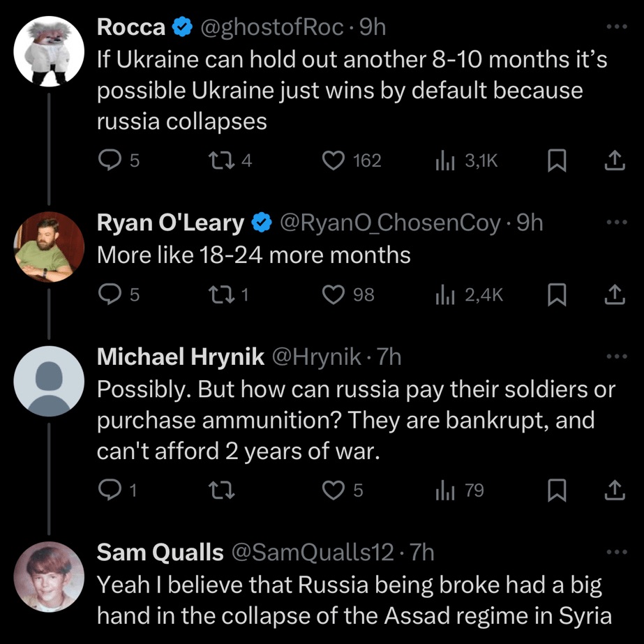View analytics for Rocca's tweet
Screen dimensions: 644x644
point(445,161)
